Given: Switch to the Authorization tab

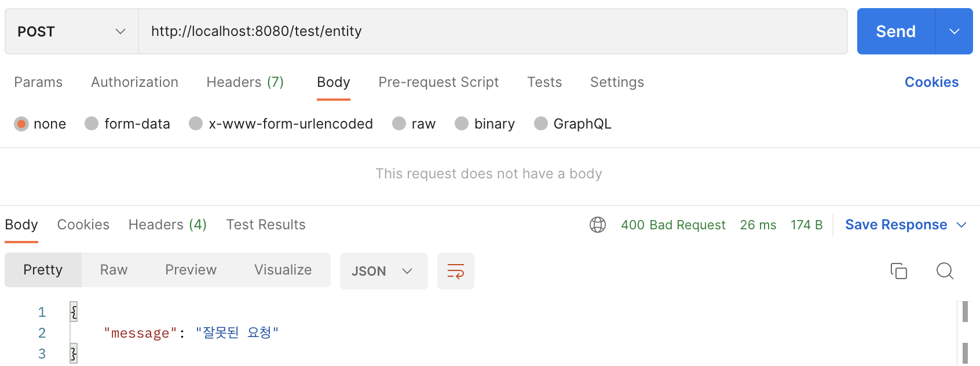Looking at the screenshot, I should click(134, 82).
